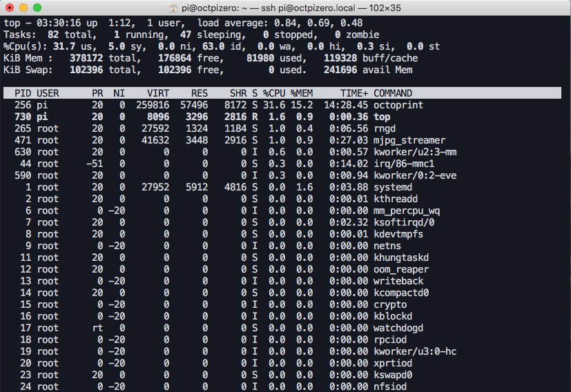Select the kdevtmpfs process command
The width and height of the screenshot is (571, 392).
click(x=398, y=234)
